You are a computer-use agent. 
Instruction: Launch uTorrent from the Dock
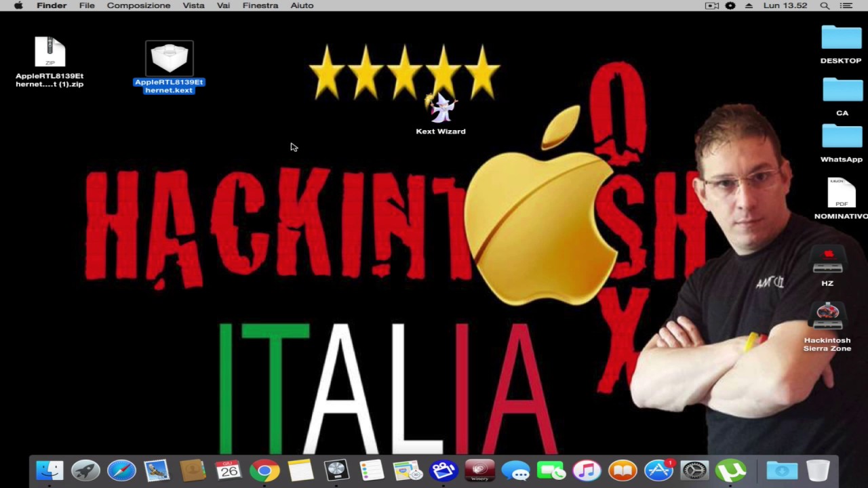730,470
